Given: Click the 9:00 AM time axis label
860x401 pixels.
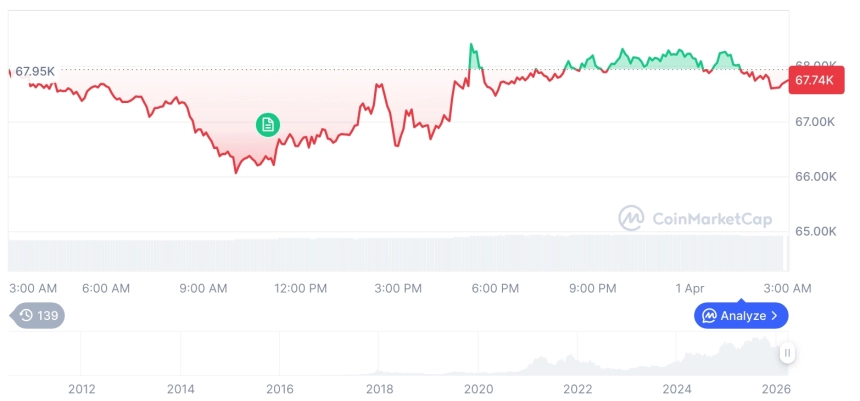Looking at the screenshot, I should 203,288.
